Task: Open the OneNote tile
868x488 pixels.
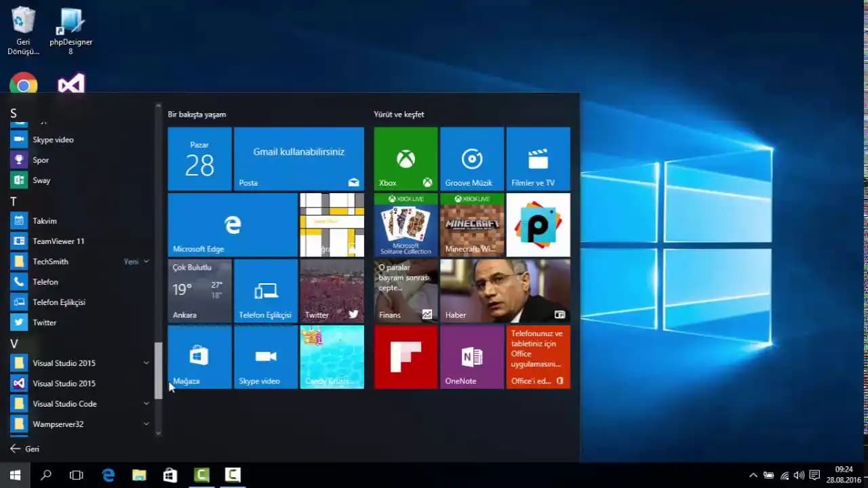Action: pyautogui.click(x=471, y=357)
